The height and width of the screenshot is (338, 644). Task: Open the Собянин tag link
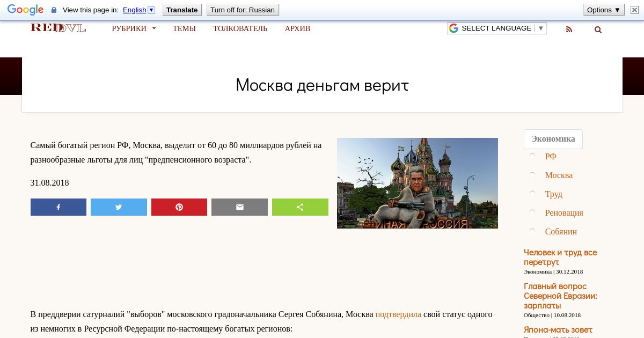coord(561,232)
